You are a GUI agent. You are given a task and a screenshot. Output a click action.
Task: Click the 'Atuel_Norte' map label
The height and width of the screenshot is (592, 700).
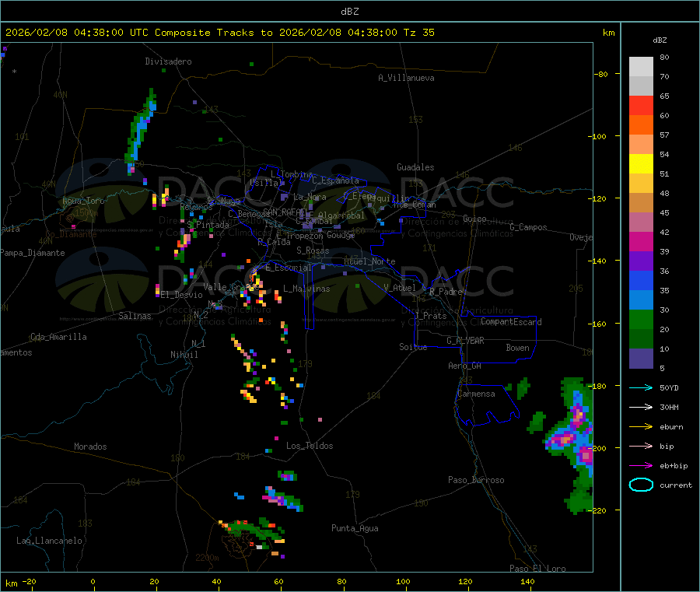point(369,261)
